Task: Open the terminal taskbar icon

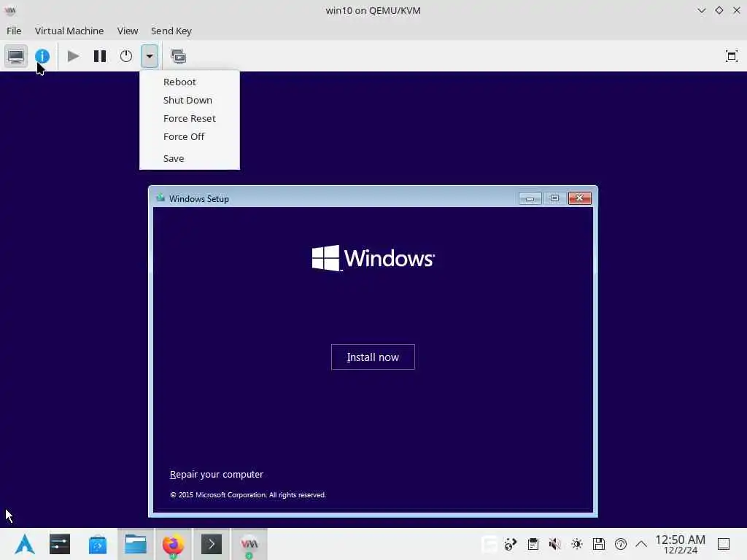Action: pos(212,544)
